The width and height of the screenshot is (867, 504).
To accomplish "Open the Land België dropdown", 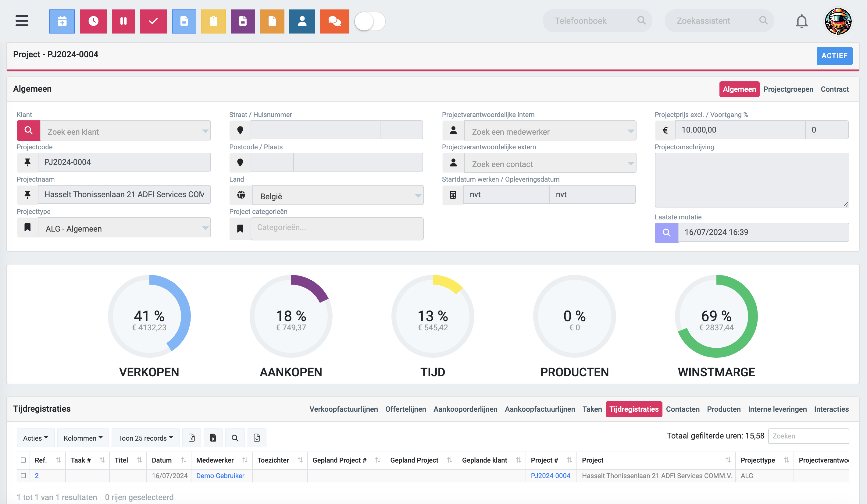I will 338,195.
